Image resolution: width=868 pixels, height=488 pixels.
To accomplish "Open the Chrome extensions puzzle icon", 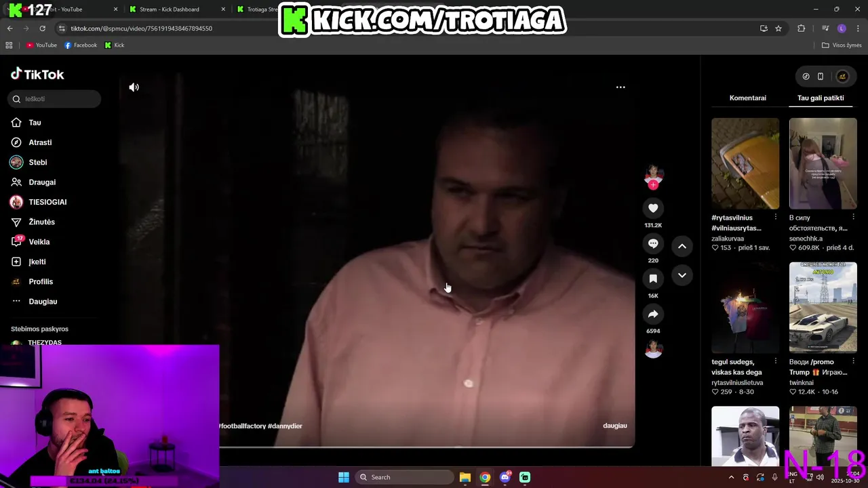I will click(x=802, y=28).
